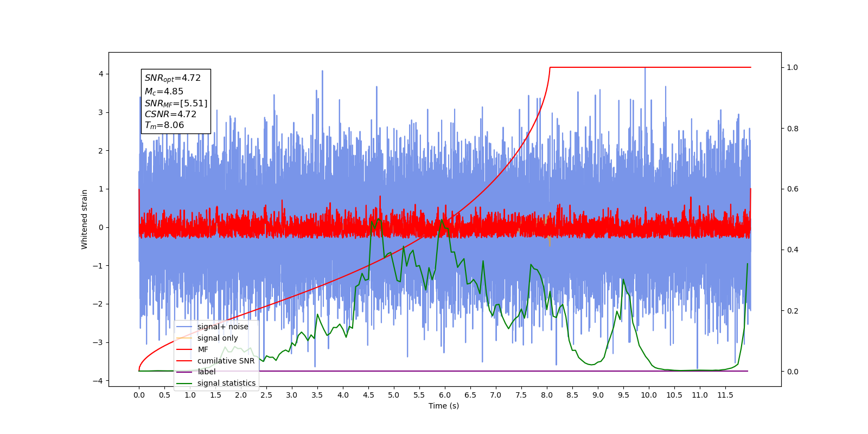This screenshot has width=868, height=434.
Task: Click the CSNR=4.72 annotation text
Action: [170, 114]
